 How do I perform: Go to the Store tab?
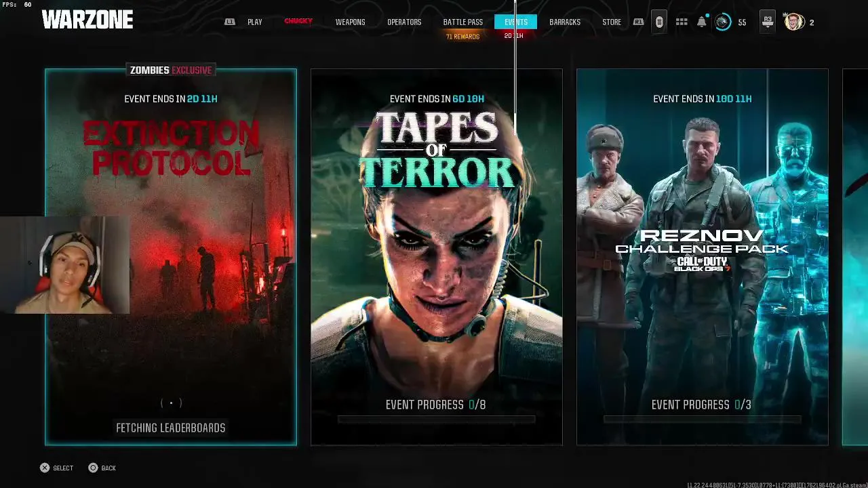[x=612, y=22]
